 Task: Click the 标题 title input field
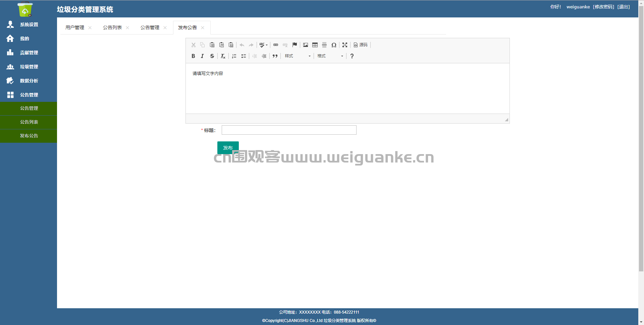[289, 130]
